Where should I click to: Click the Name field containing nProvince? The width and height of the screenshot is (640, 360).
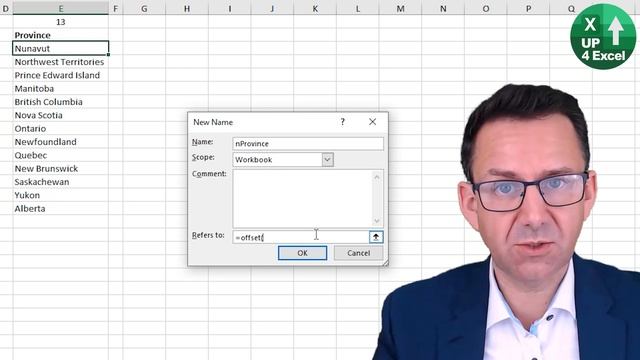click(308, 144)
